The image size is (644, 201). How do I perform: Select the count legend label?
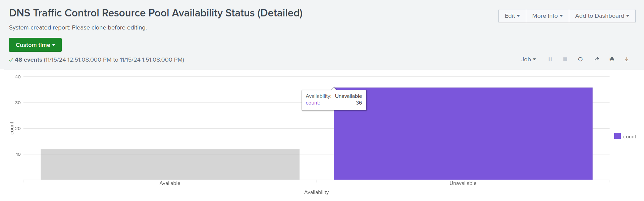(630, 137)
